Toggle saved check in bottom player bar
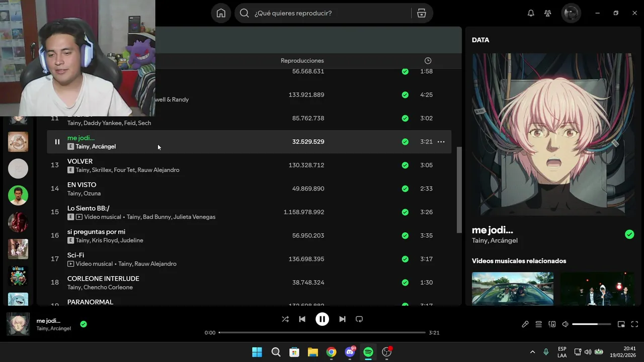 tap(84, 324)
